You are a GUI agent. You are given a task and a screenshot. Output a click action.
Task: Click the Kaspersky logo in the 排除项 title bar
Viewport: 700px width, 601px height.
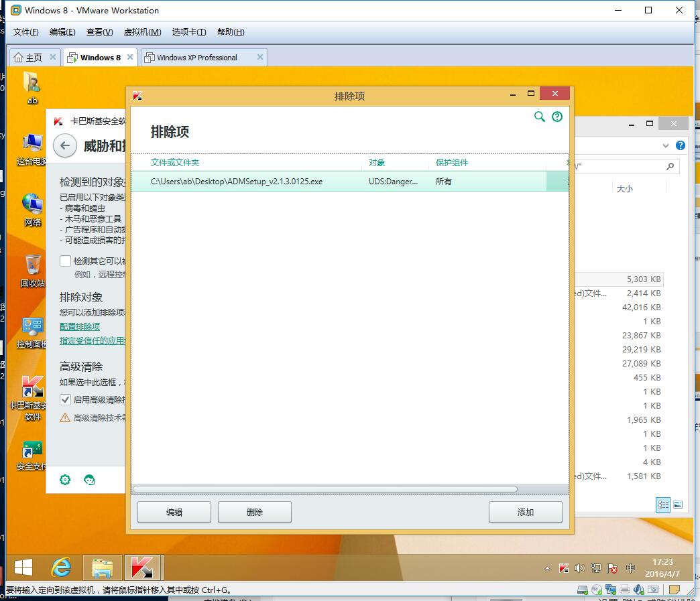(x=137, y=96)
